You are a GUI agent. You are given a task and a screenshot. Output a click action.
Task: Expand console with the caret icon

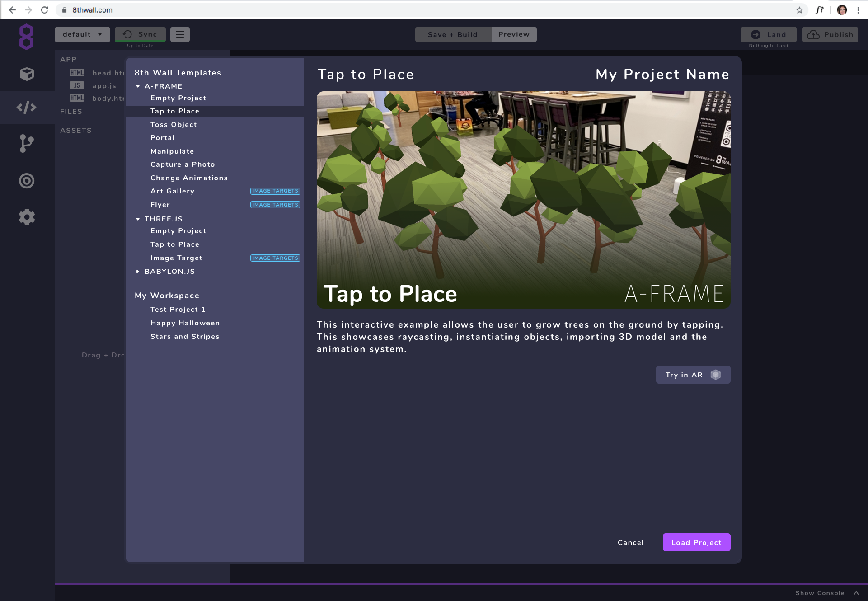pyautogui.click(x=856, y=593)
